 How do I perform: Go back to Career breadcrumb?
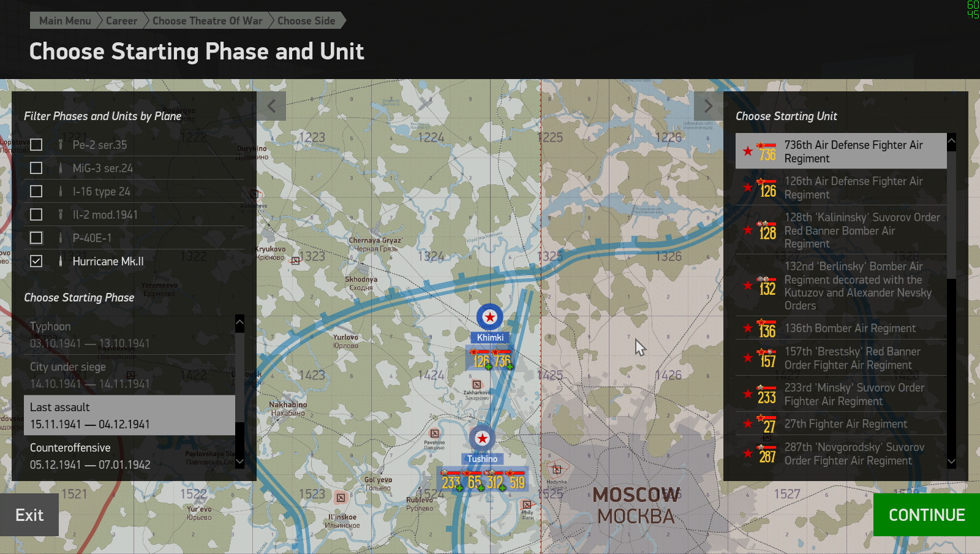(121, 21)
